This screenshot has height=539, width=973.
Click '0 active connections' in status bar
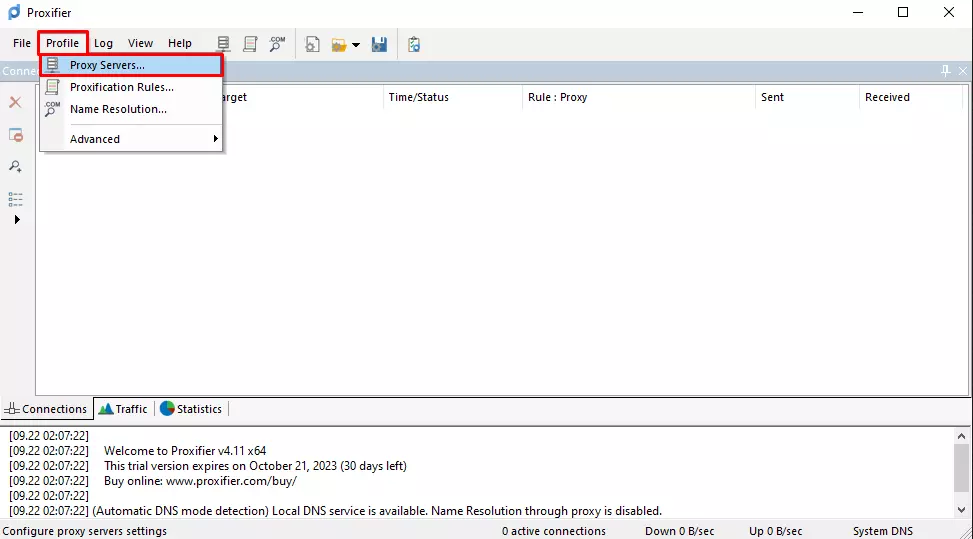click(554, 532)
